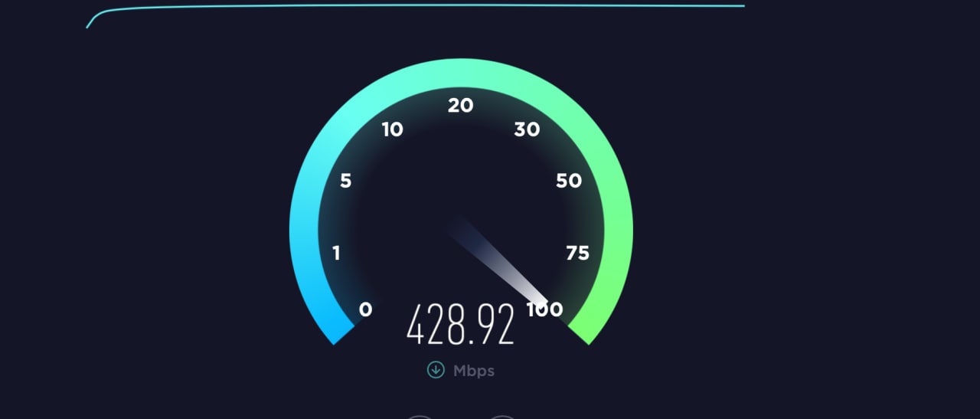Select the 100 mark on the gauge
Image resolution: width=980 pixels, height=419 pixels.
tap(544, 309)
